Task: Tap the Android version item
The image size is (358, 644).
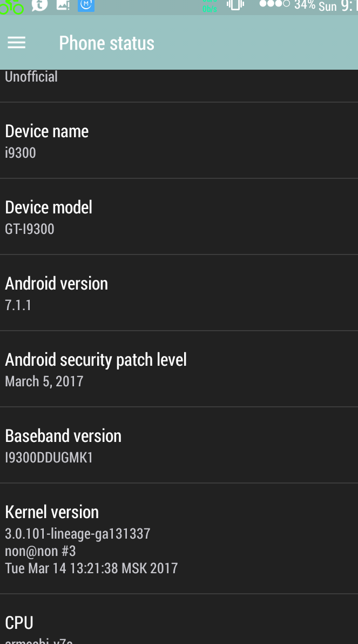Action: [x=179, y=293]
